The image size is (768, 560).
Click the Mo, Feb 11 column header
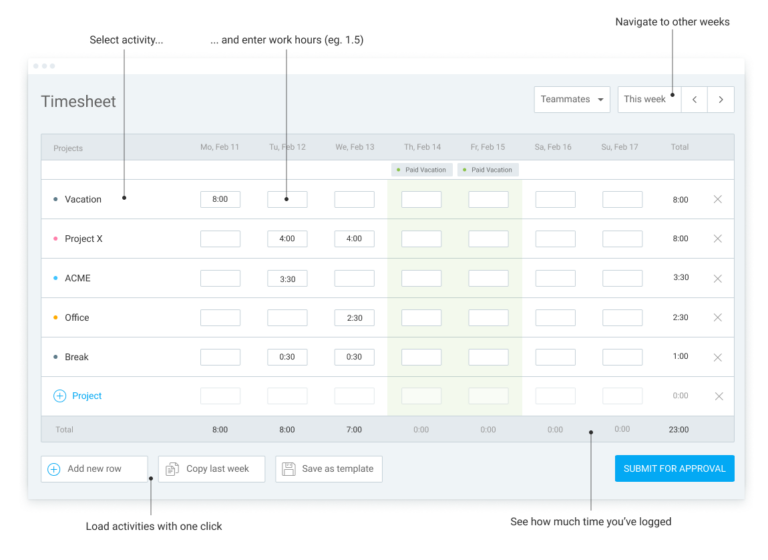[219, 147]
